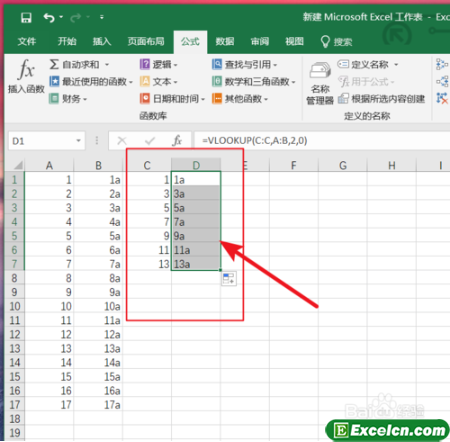Click cell B17 containing 17a
This screenshot has height=442, width=450.
[98, 404]
